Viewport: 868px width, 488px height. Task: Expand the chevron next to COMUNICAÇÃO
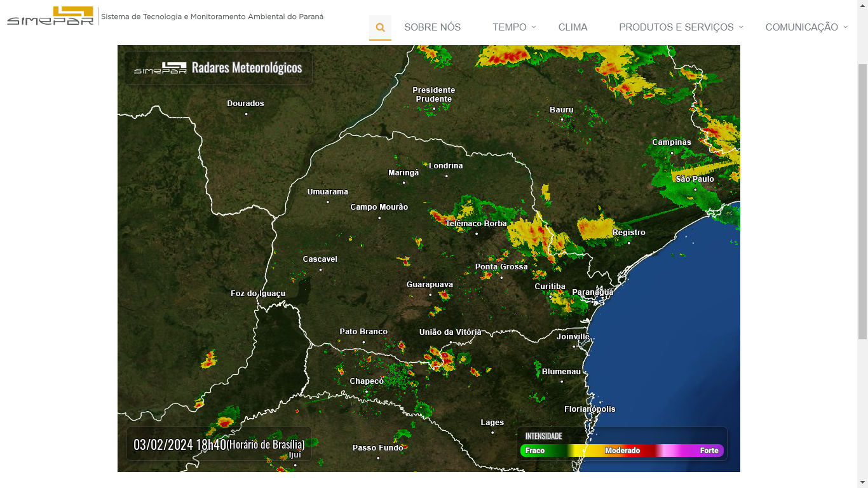click(845, 27)
